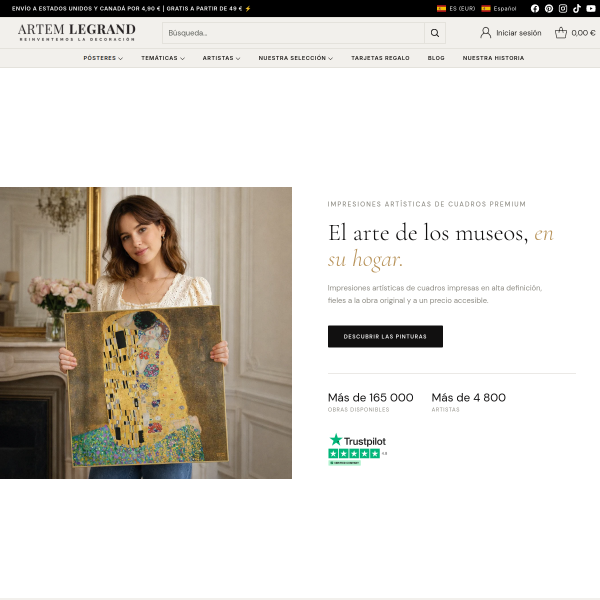The image size is (600, 600).
Task: Click the Artem Legrand logo
Action: coord(77,32)
